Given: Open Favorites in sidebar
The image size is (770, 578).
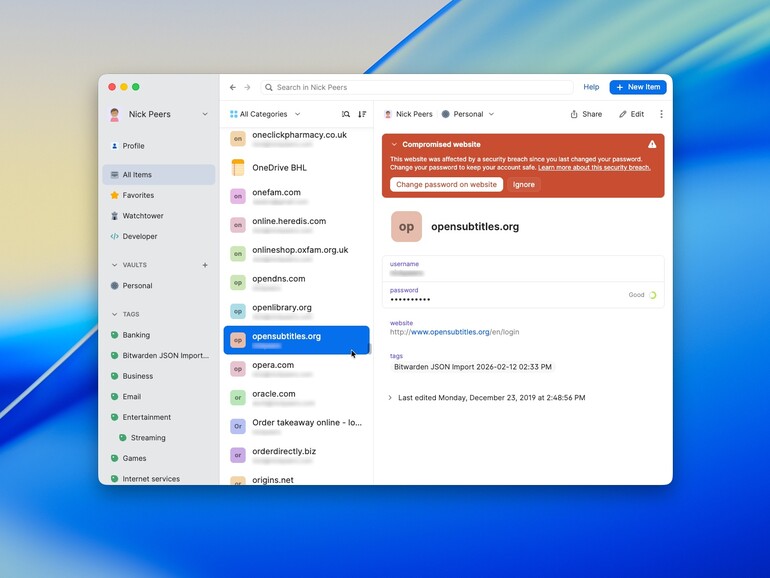Looking at the screenshot, I should click(159, 195).
